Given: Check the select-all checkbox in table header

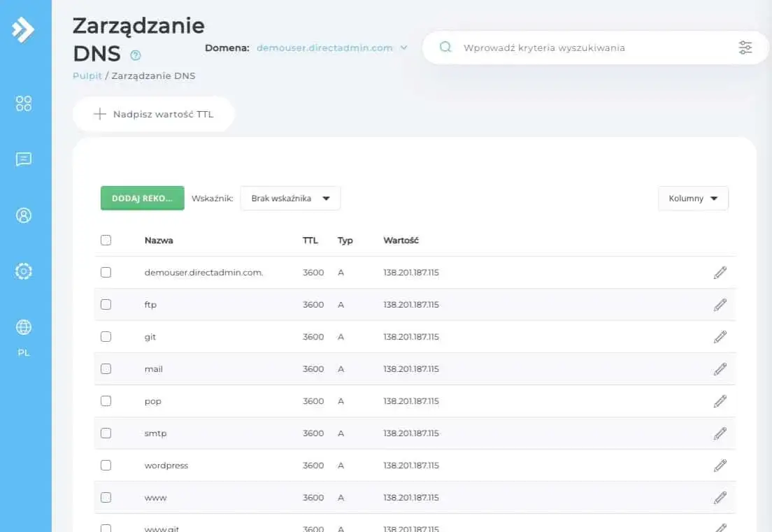Looking at the screenshot, I should pyautogui.click(x=106, y=240).
